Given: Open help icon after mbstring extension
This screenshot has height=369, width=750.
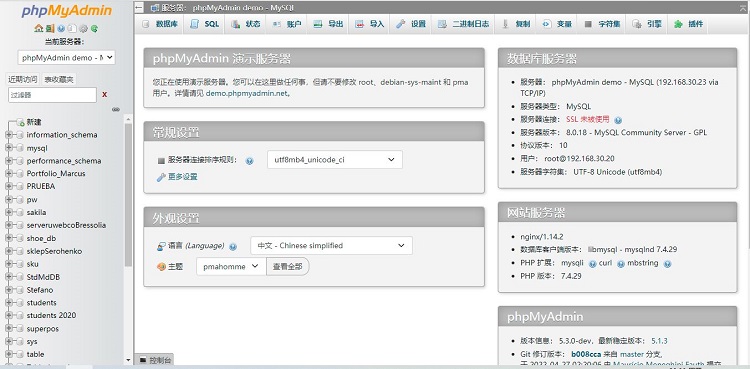Looking at the screenshot, I should pyautogui.click(x=667, y=264).
